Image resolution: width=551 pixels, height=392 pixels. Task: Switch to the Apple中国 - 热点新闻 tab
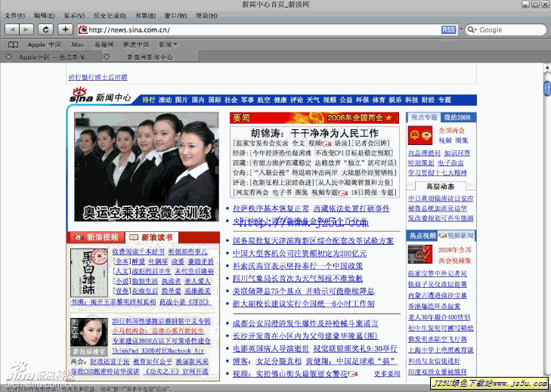51,57
